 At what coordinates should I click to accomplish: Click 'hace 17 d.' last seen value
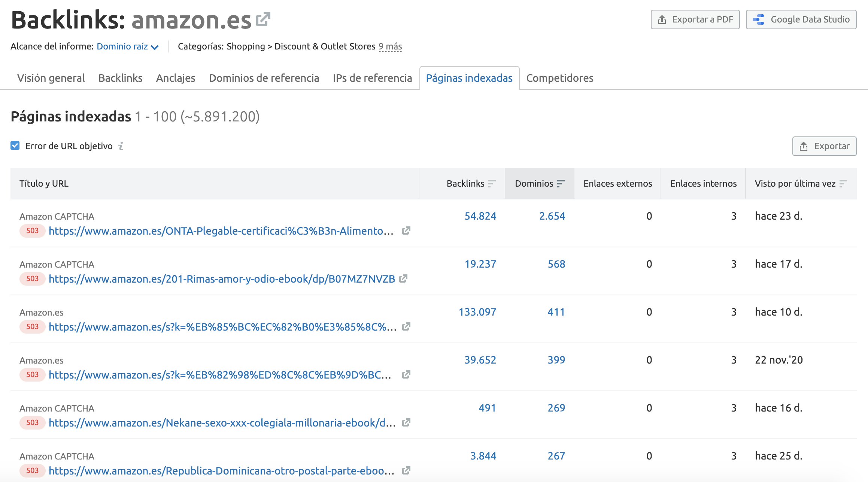[x=779, y=264]
